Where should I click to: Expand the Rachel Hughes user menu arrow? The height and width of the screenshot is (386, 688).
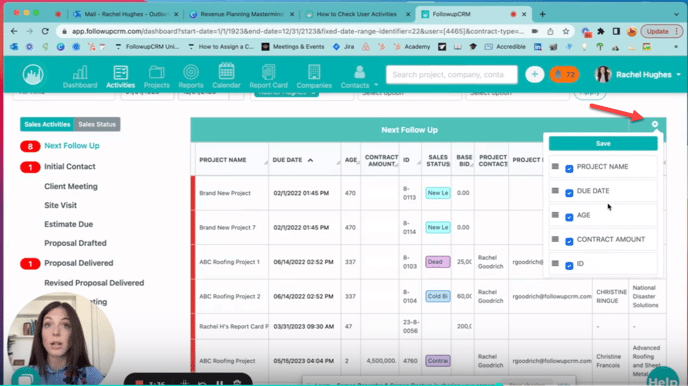[678, 75]
